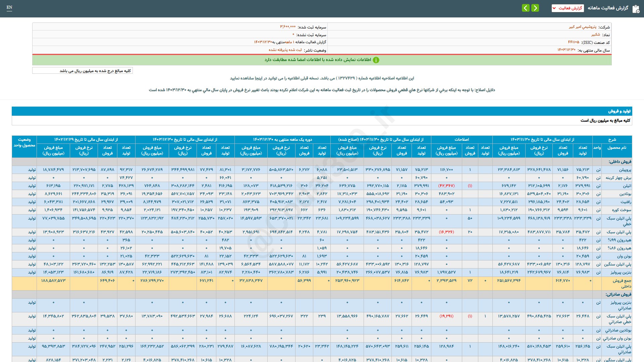Select publisher status 'ثبت شده پذیرفته نشده'
This screenshot has width=644, height=362.
[x=285, y=50]
